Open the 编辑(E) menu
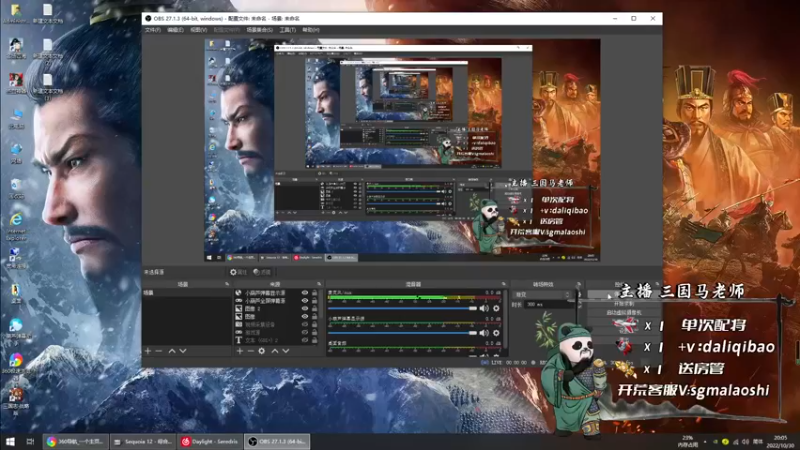Image resolution: width=800 pixels, height=450 pixels. (x=175, y=30)
